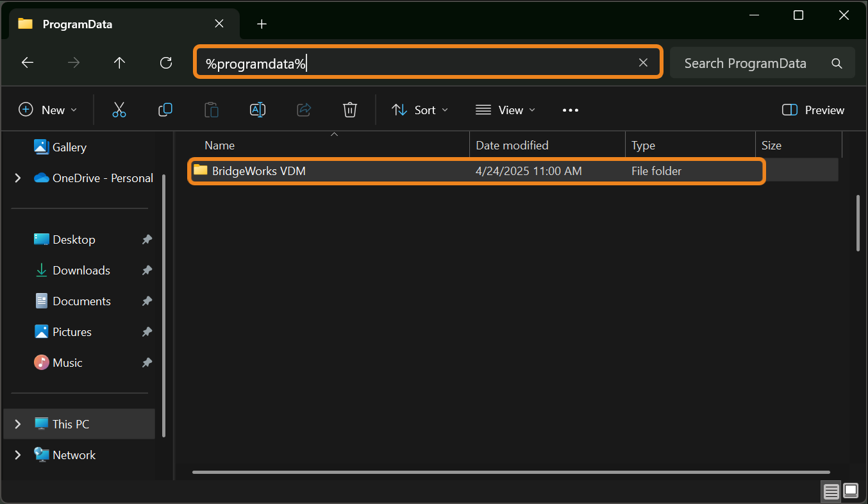Click the 4/24/2025 11:00 AM date cell
This screenshot has width=868, height=504.
529,171
